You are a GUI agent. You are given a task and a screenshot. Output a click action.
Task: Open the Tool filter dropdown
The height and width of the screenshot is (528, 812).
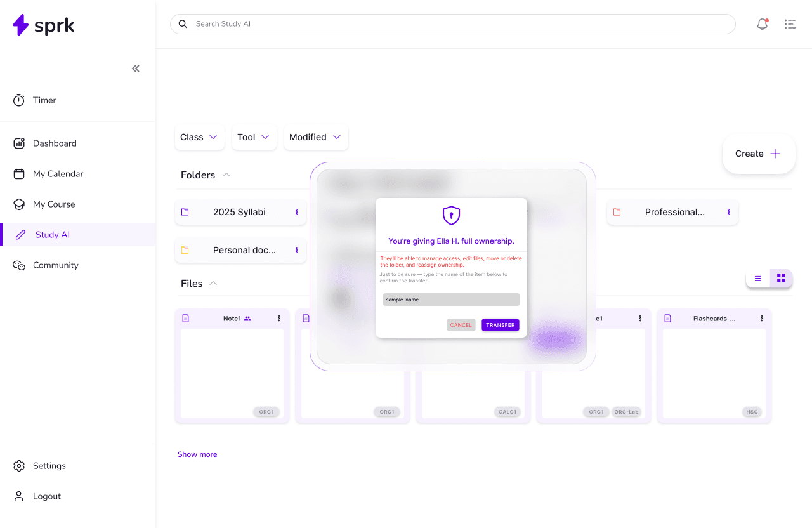click(x=254, y=137)
